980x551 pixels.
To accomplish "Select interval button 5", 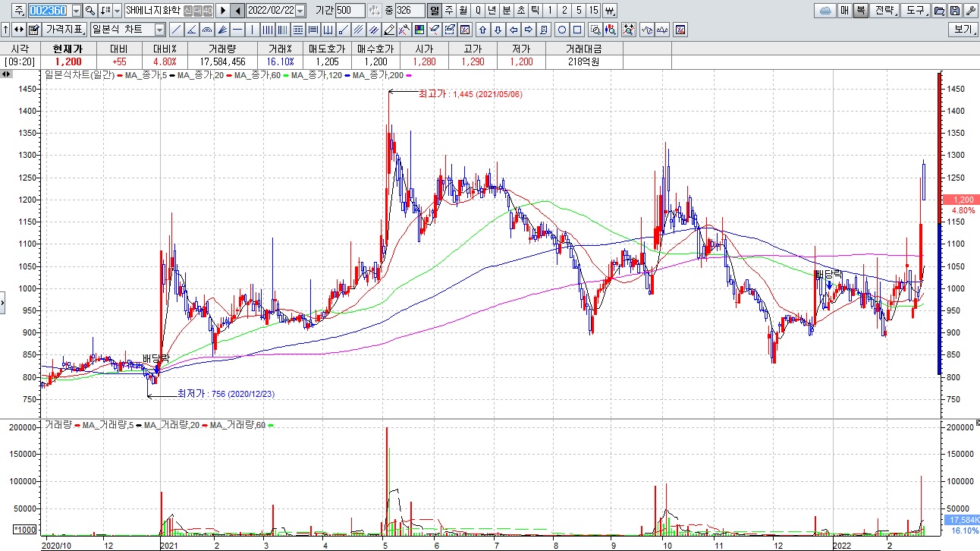I will [x=578, y=11].
